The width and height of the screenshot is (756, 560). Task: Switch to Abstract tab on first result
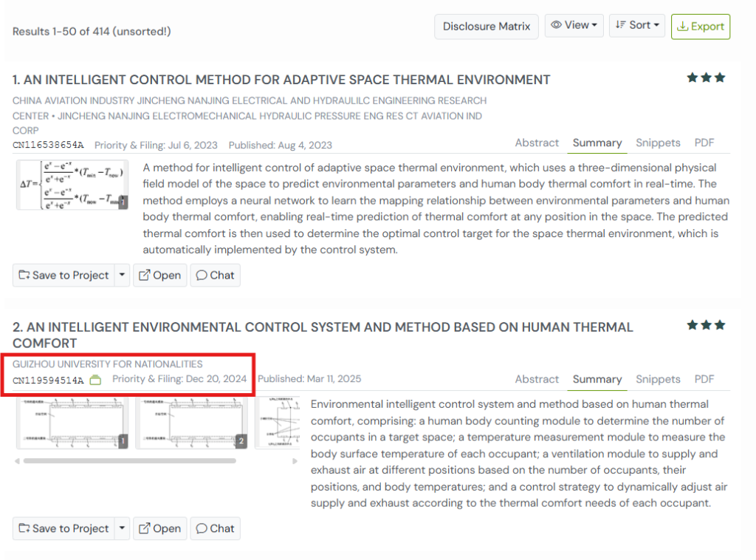(537, 143)
